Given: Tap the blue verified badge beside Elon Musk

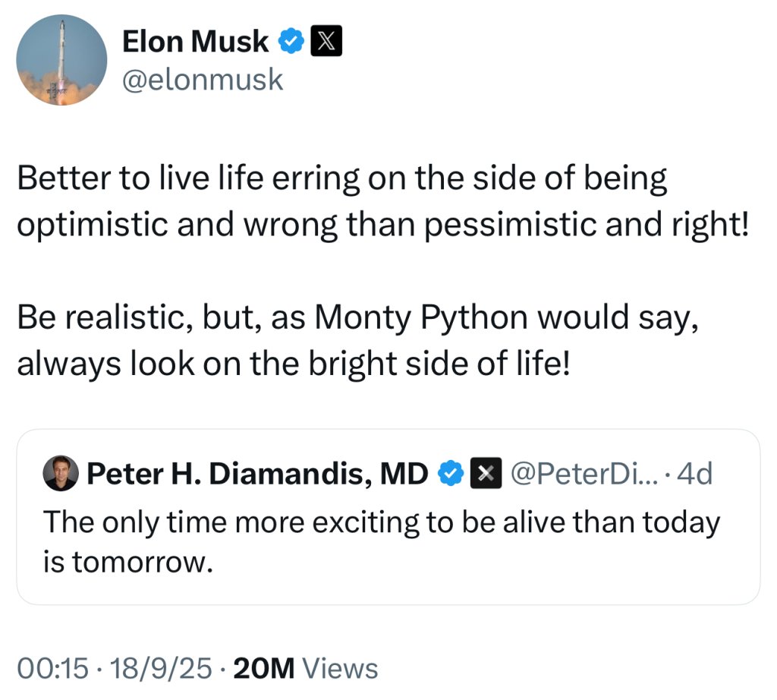Looking at the screenshot, I should [291, 43].
